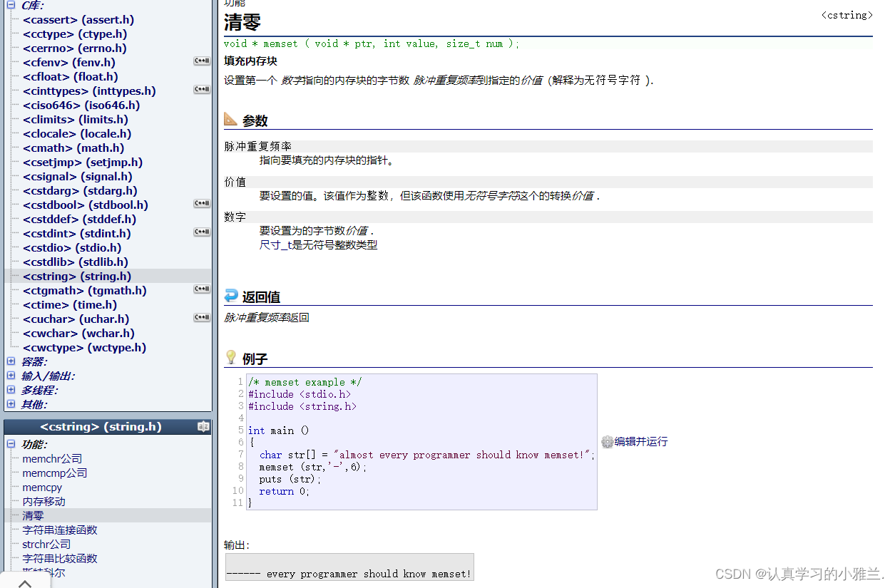Collapse the C库 tree section

[x=11, y=5]
